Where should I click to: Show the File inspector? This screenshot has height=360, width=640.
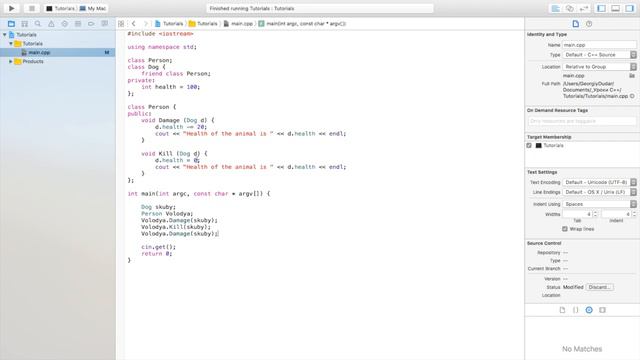point(576,24)
